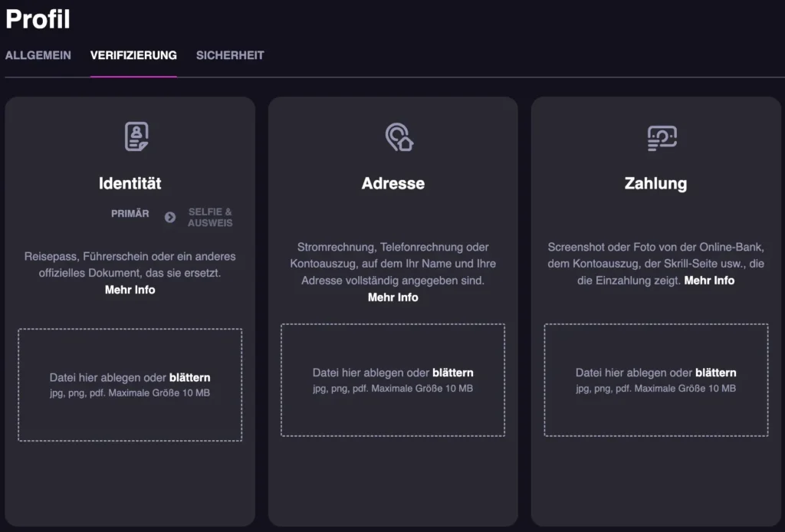Click the Identität file drop zone

(x=130, y=414)
